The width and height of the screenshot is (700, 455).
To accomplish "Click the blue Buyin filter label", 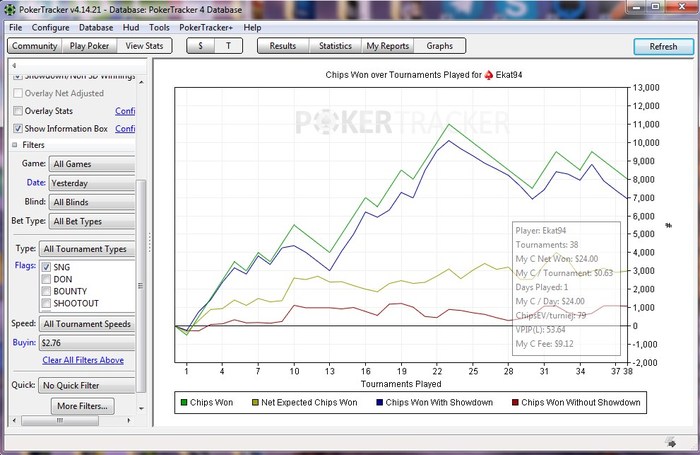I will coord(24,342).
